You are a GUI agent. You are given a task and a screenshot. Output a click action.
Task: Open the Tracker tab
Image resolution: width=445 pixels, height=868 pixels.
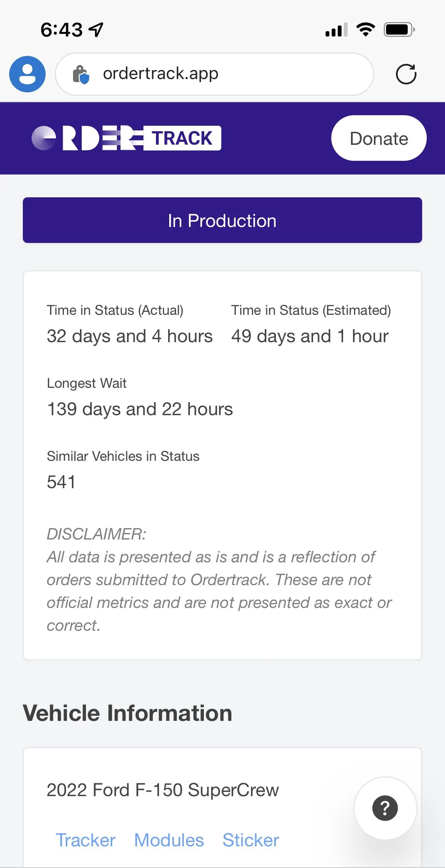tap(86, 840)
